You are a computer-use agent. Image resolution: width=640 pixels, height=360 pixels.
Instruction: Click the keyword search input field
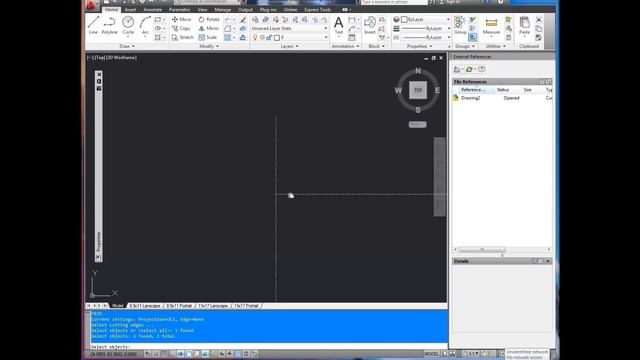click(394, 2)
